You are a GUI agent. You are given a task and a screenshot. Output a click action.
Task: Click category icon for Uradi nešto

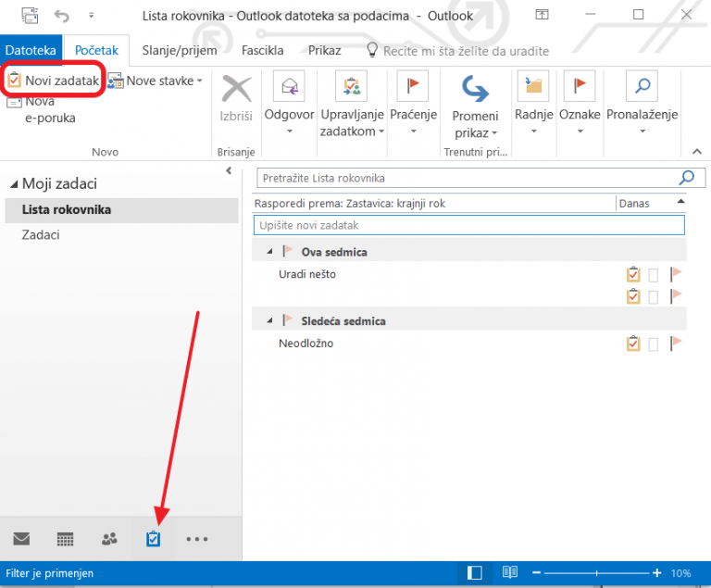pyautogui.click(x=633, y=274)
